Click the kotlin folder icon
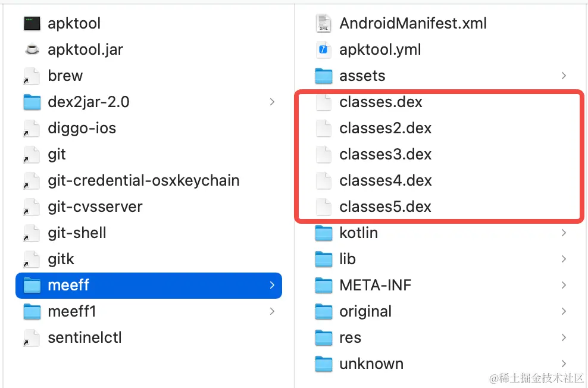Image resolution: width=588 pixels, height=388 pixels. click(324, 233)
